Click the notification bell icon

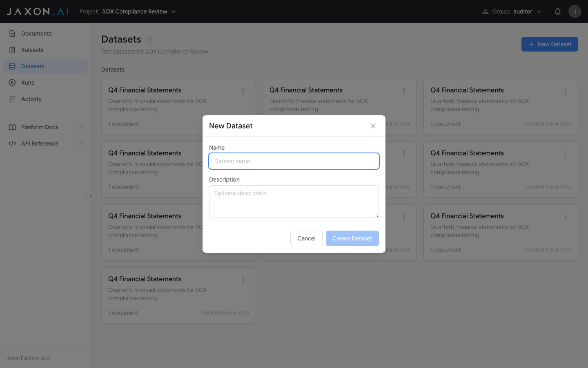558,11
